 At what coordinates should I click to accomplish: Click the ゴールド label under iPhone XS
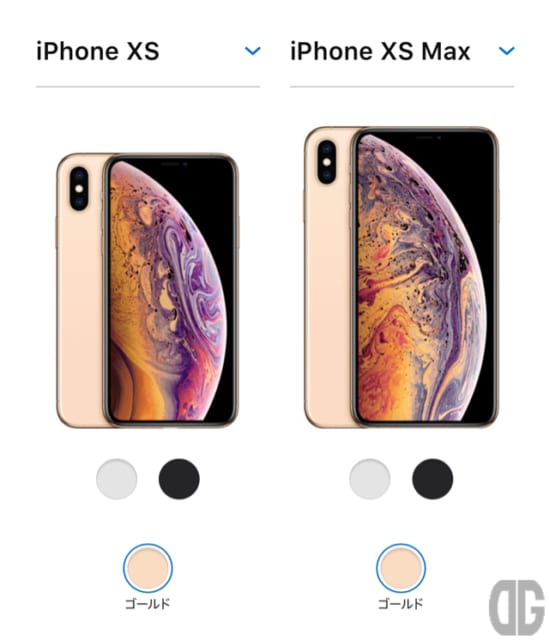coord(147,603)
